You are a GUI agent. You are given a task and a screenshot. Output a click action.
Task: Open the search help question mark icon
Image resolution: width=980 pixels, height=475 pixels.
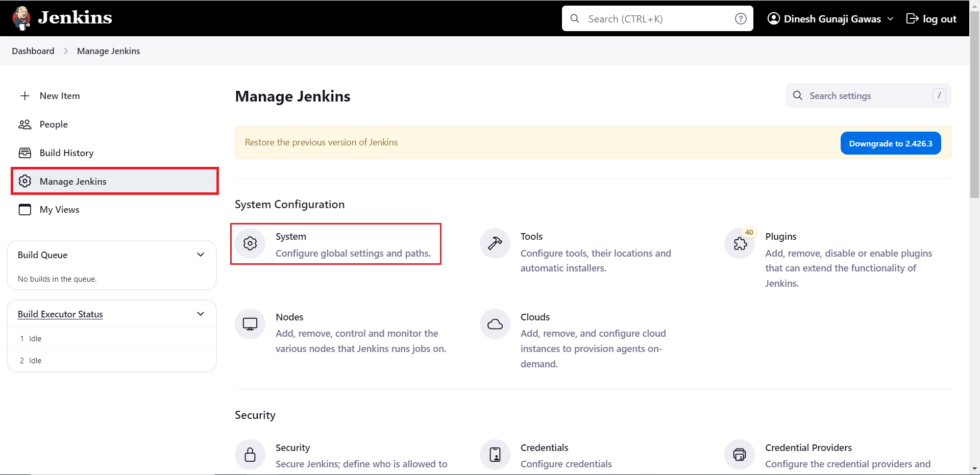click(x=741, y=19)
